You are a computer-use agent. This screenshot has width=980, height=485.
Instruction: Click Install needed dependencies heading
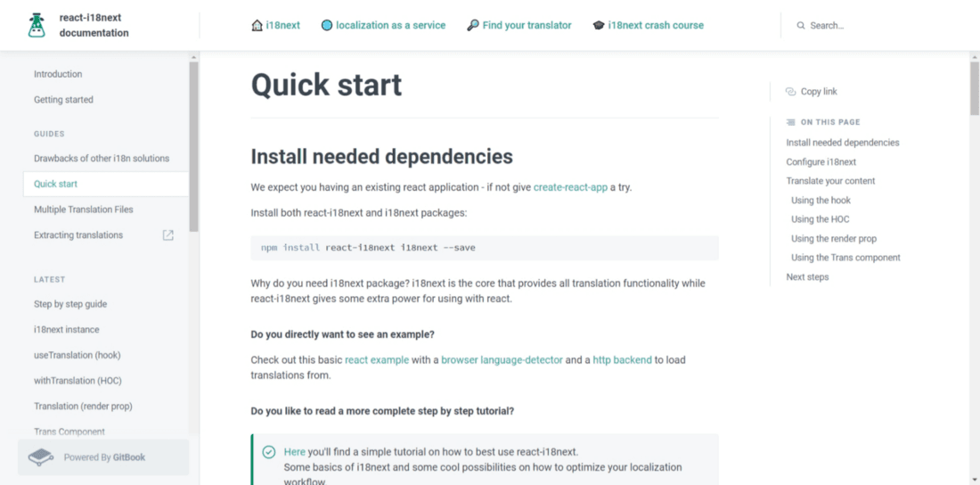point(382,156)
